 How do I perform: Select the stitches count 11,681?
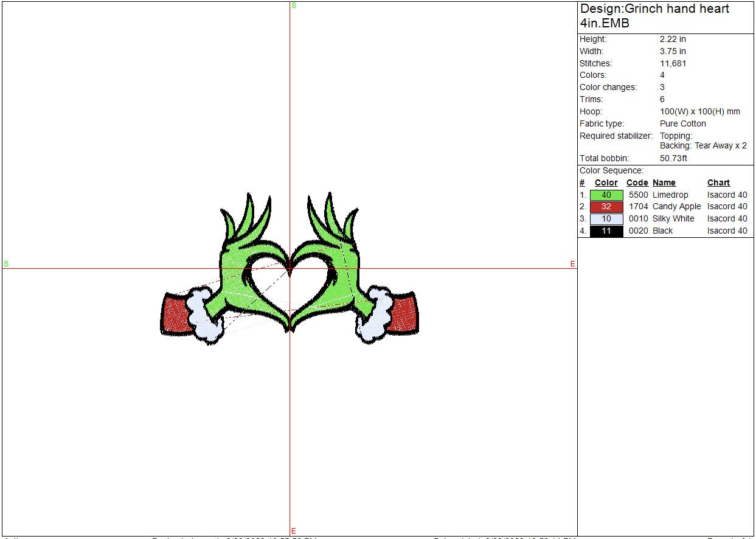point(673,63)
